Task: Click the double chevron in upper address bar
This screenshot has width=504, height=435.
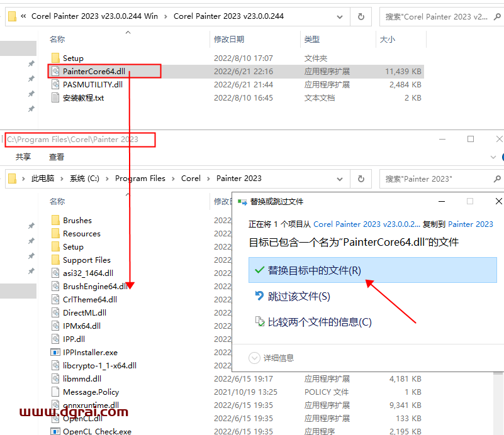Action: 23,16
